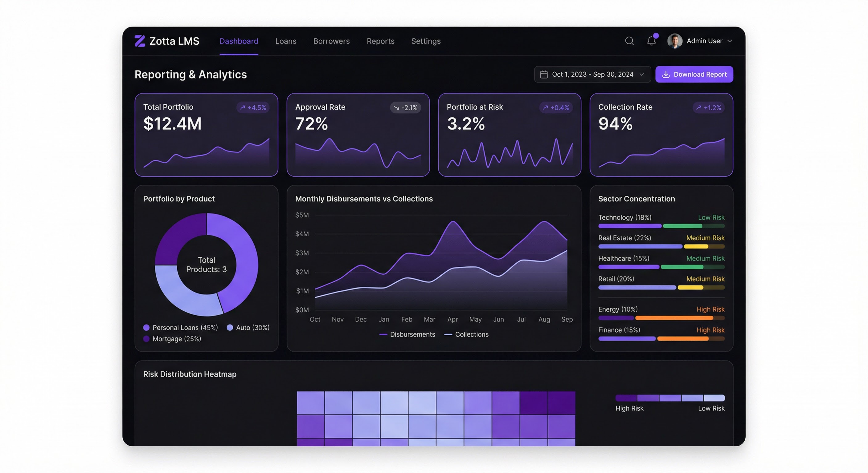
Task: Open the Reports section
Action: 380,41
